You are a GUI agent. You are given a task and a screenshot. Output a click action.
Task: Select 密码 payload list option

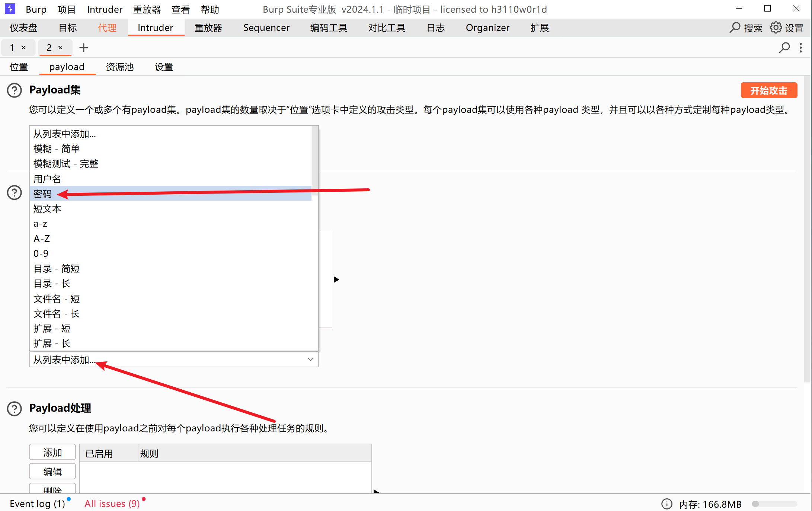coord(170,194)
